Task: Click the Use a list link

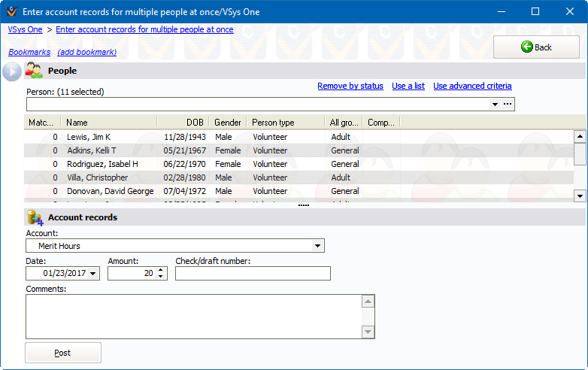Action: pyautogui.click(x=408, y=86)
